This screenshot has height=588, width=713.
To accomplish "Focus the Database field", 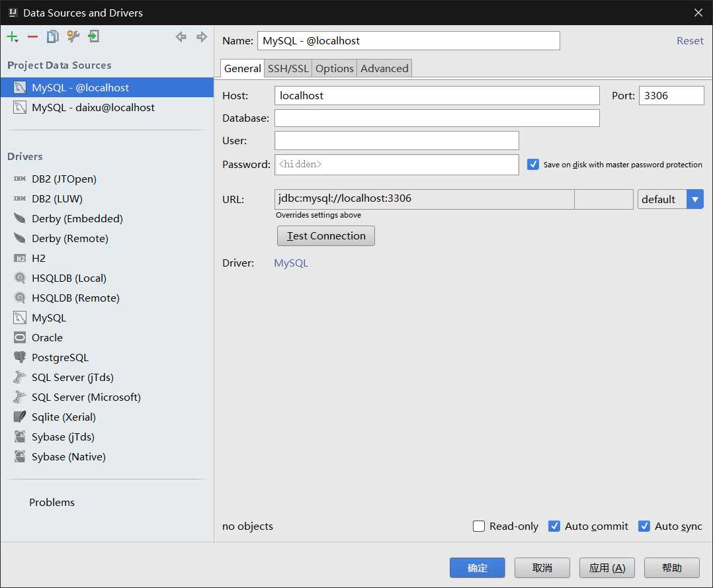I will [x=437, y=118].
